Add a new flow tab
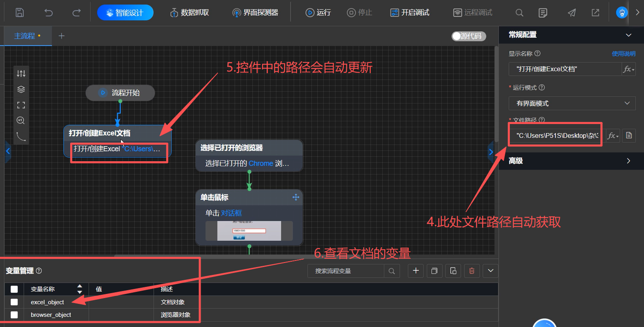The image size is (644, 327). 62,36
